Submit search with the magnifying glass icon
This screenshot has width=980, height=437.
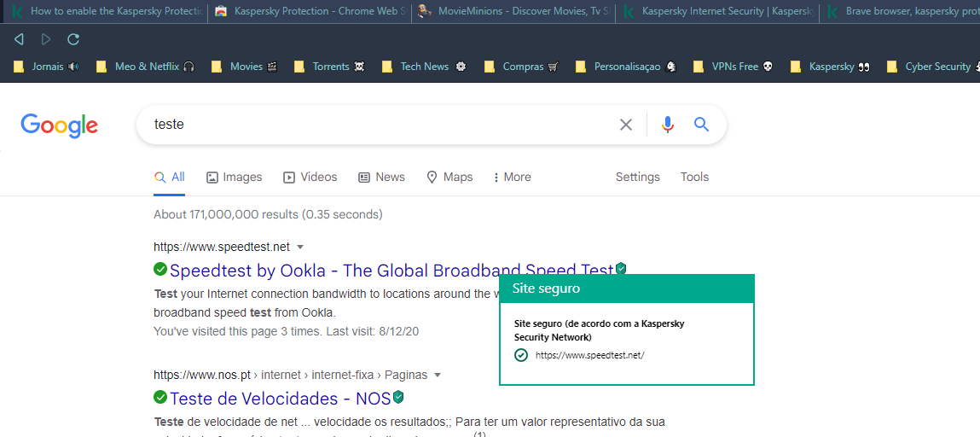(701, 125)
